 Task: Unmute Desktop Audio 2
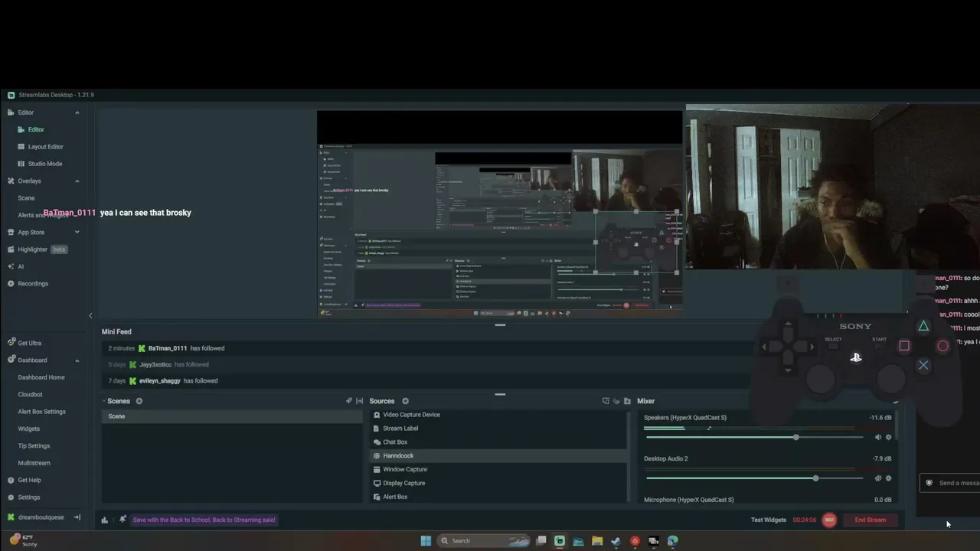tap(878, 478)
